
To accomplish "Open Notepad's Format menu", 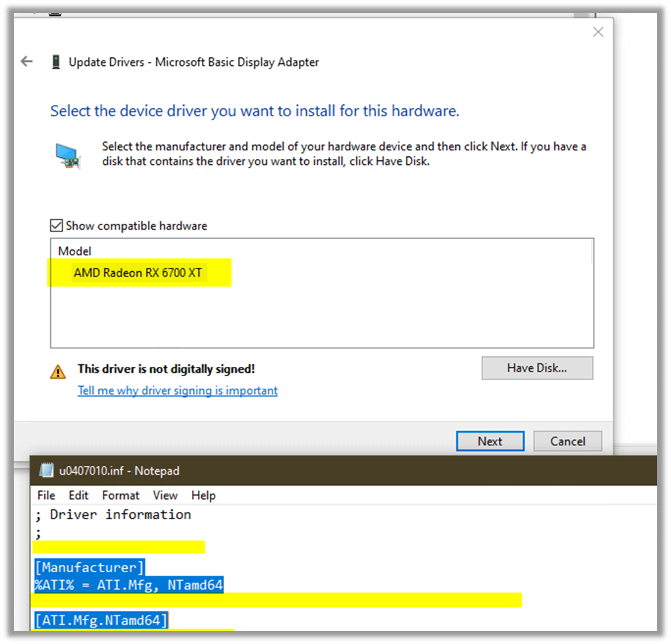I will pos(121,495).
